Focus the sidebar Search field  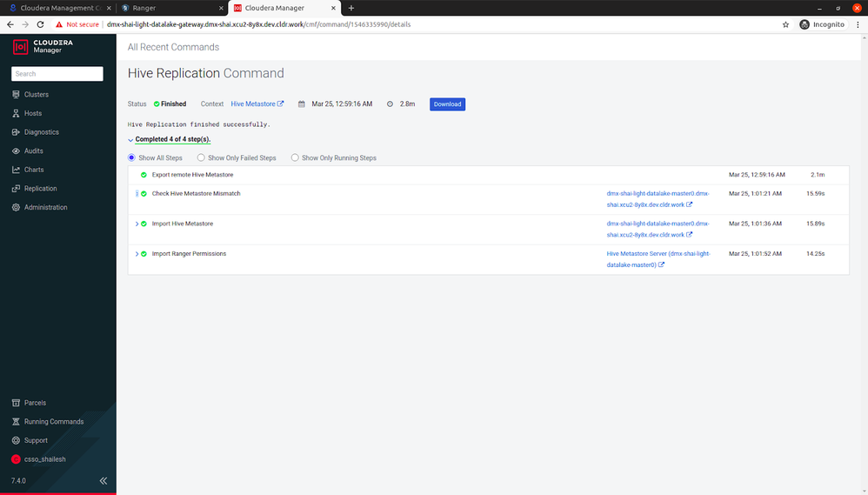[x=57, y=74]
